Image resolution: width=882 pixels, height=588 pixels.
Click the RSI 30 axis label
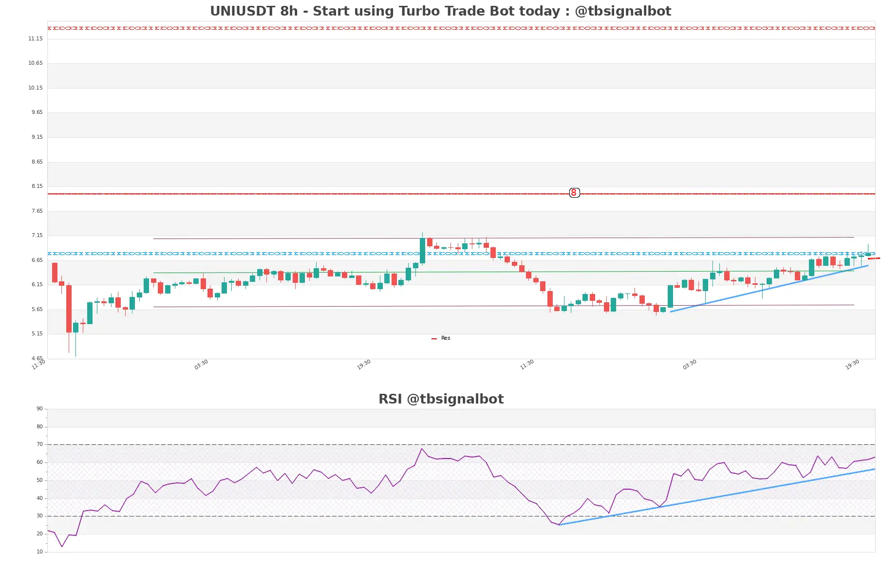[39, 515]
